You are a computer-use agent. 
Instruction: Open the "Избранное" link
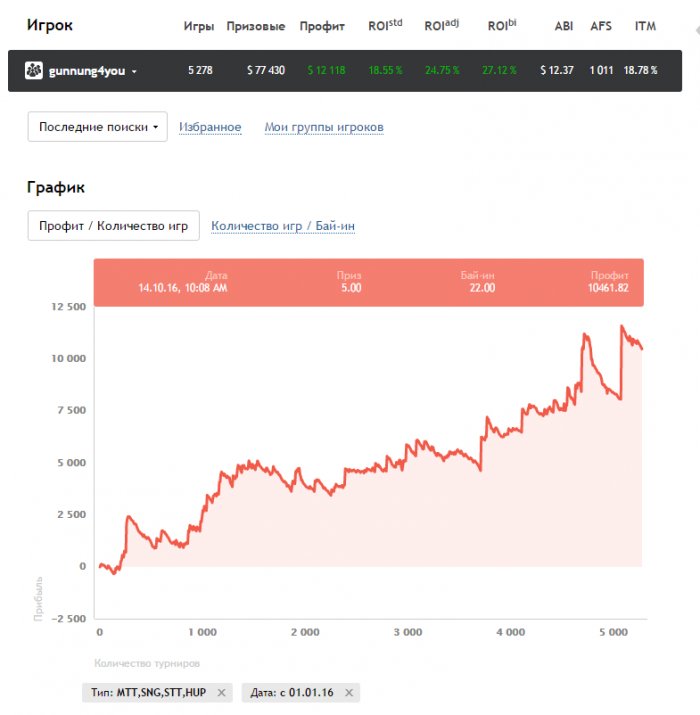[210, 127]
